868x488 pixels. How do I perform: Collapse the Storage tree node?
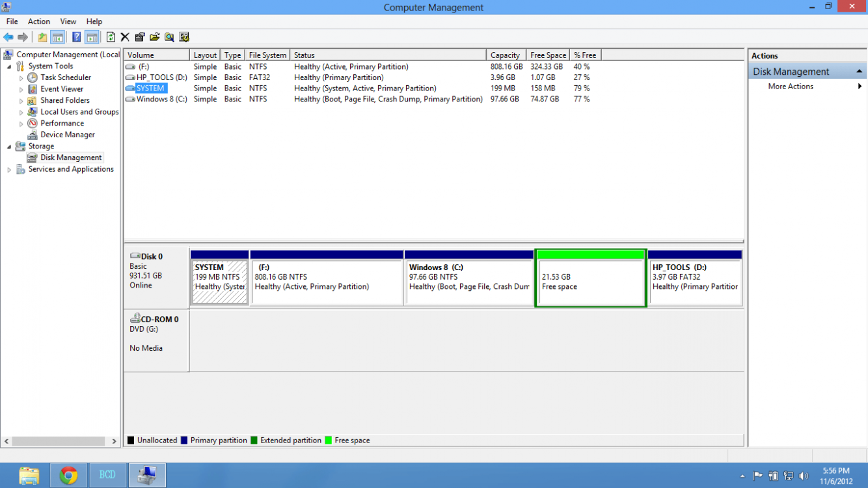[9, 146]
